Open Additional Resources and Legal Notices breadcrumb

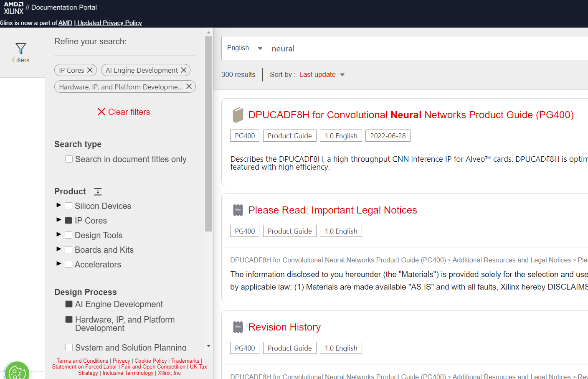(512, 260)
